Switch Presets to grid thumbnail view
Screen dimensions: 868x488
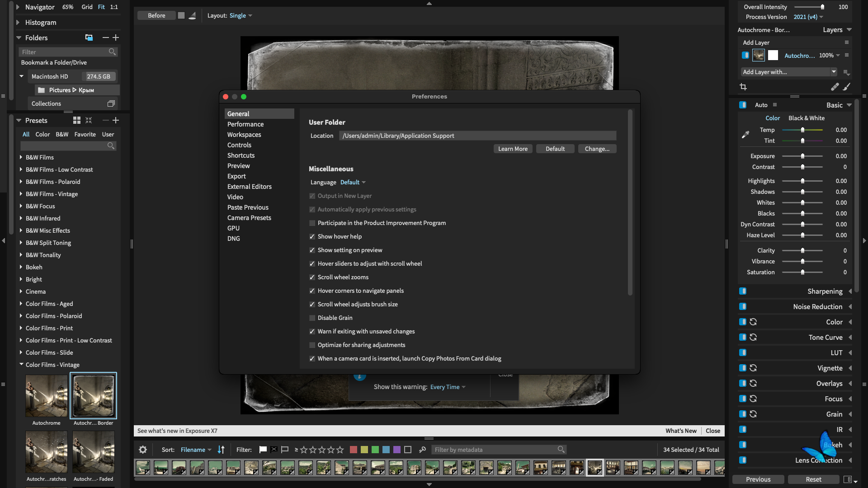tap(77, 120)
